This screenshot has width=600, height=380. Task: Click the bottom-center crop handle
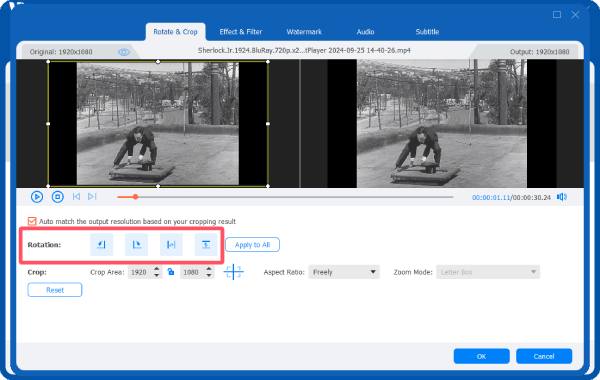pos(158,186)
